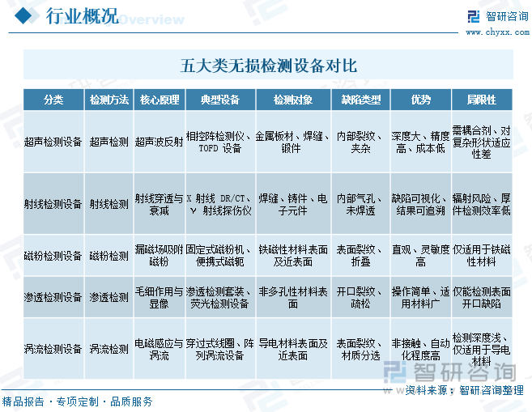
Task: Click the 铁磁性材料表面及近表面 cell
Action: [x=293, y=255]
